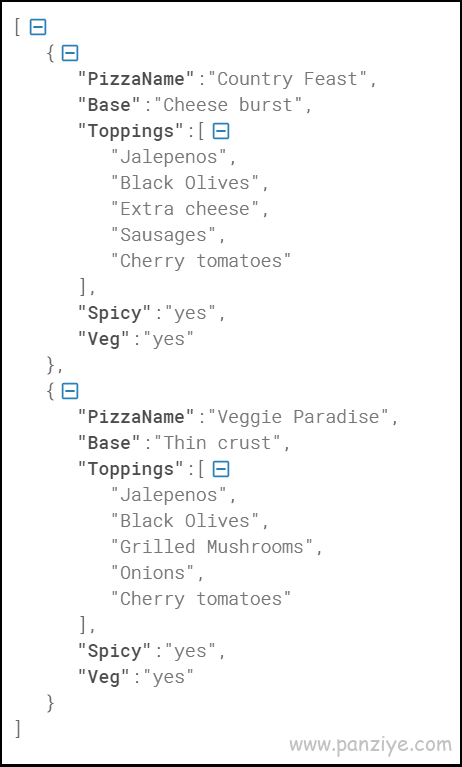The image size is (462, 767).
Task: Click the "Sausages" topping entry
Action: coord(163,235)
